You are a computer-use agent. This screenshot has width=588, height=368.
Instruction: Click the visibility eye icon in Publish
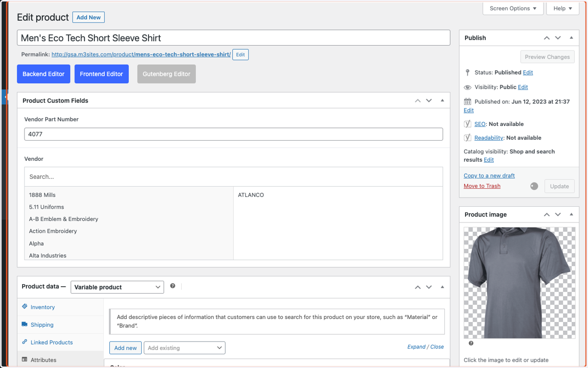coord(467,87)
